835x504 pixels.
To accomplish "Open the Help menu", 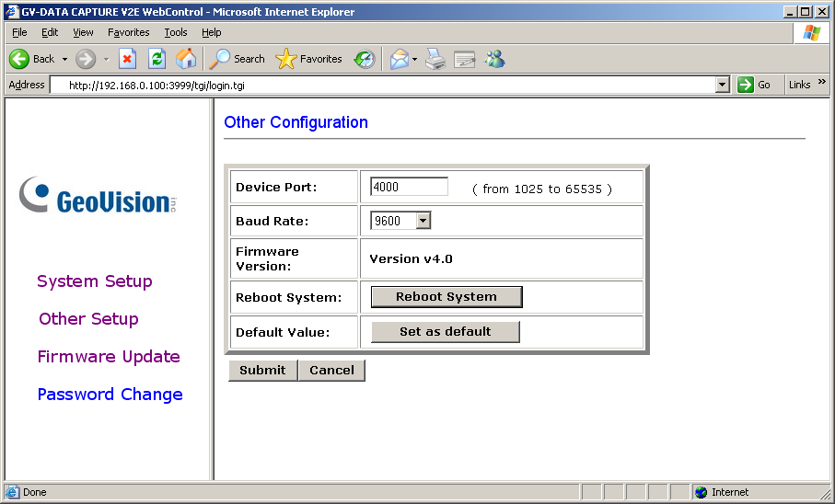I will pos(212,32).
